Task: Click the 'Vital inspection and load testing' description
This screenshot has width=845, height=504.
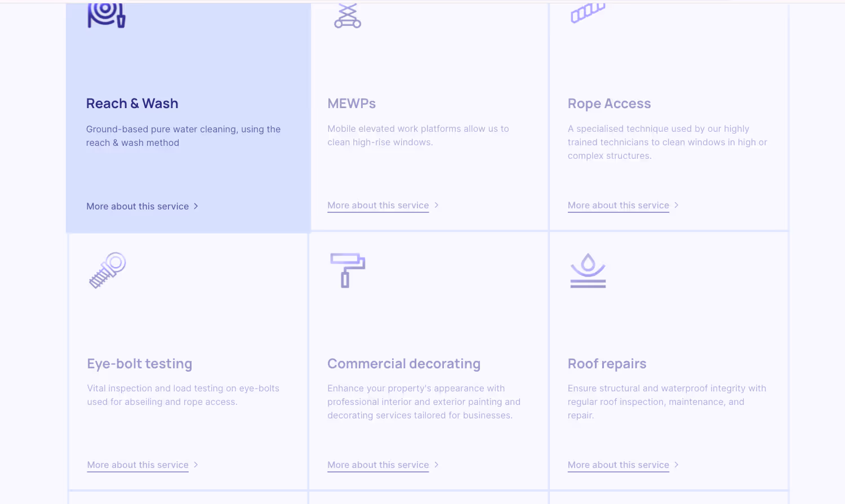Action: [x=183, y=395]
